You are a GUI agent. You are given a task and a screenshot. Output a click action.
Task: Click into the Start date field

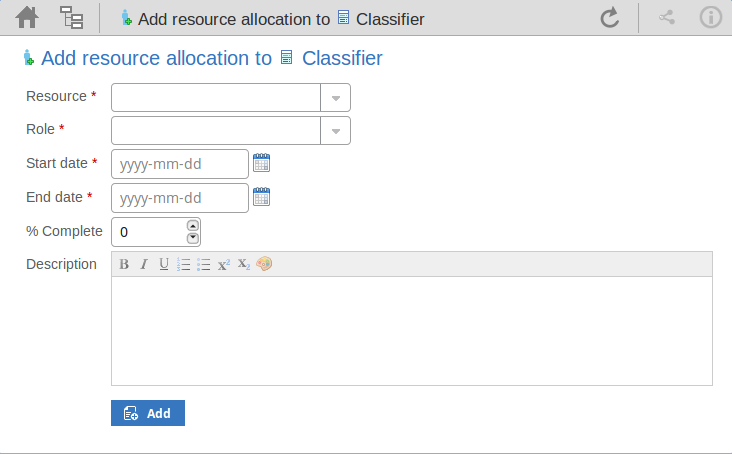[x=180, y=164]
